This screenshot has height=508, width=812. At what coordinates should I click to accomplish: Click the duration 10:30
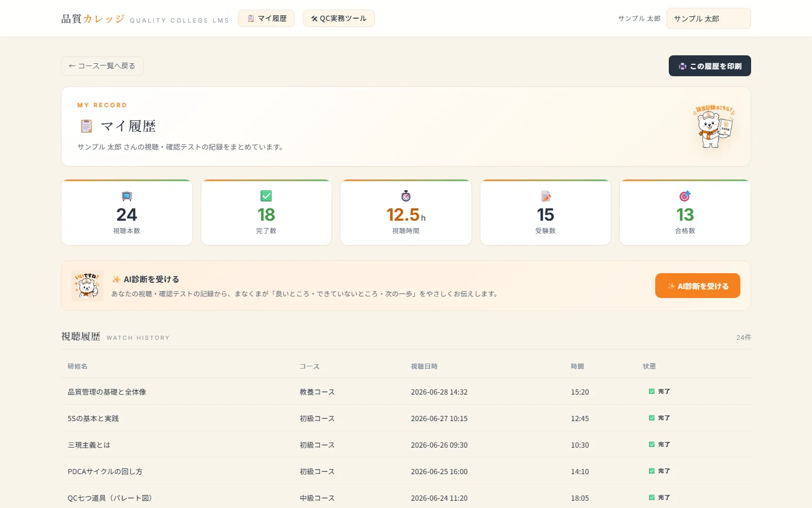pos(580,445)
